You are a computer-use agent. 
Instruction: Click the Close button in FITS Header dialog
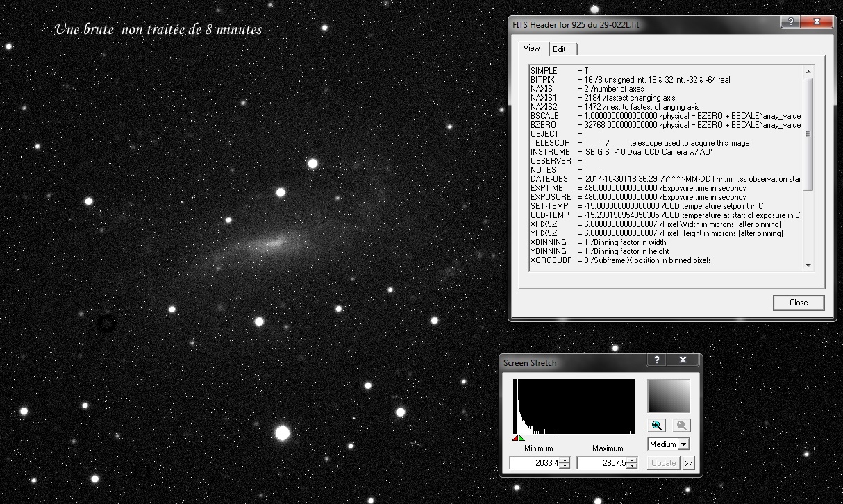point(799,303)
